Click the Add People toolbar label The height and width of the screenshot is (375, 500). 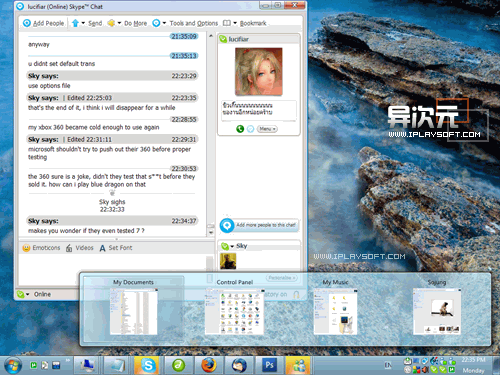[48, 23]
